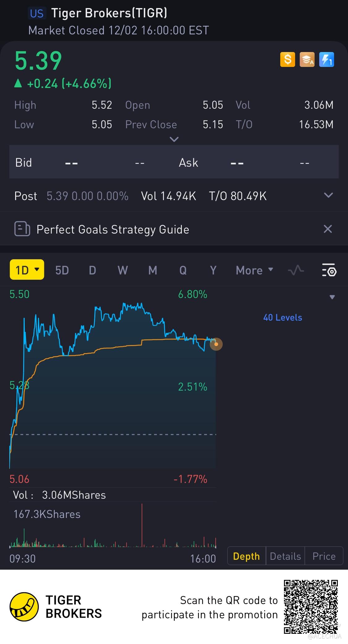Tap the 40 Levels link

(282, 318)
